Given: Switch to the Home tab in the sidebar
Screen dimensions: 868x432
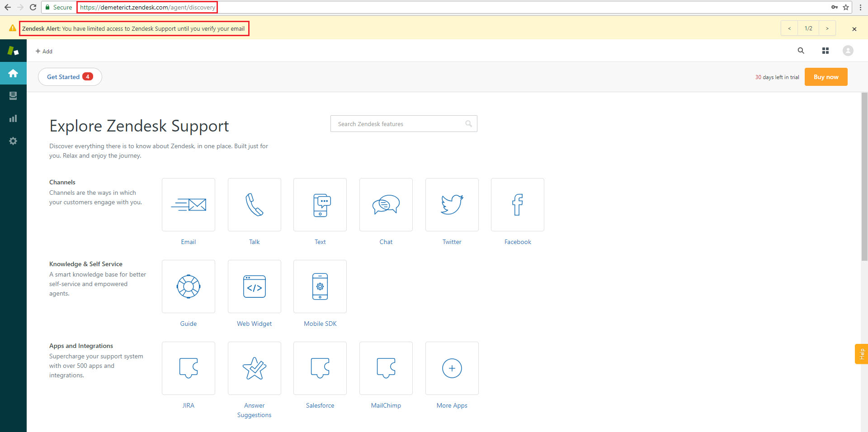Looking at the screenshot, I should click(x=13, y=73).
